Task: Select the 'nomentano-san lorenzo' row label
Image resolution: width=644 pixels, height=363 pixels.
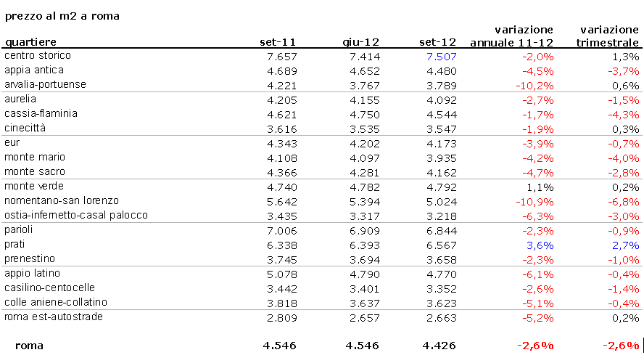Action: [x=62, y=201]
